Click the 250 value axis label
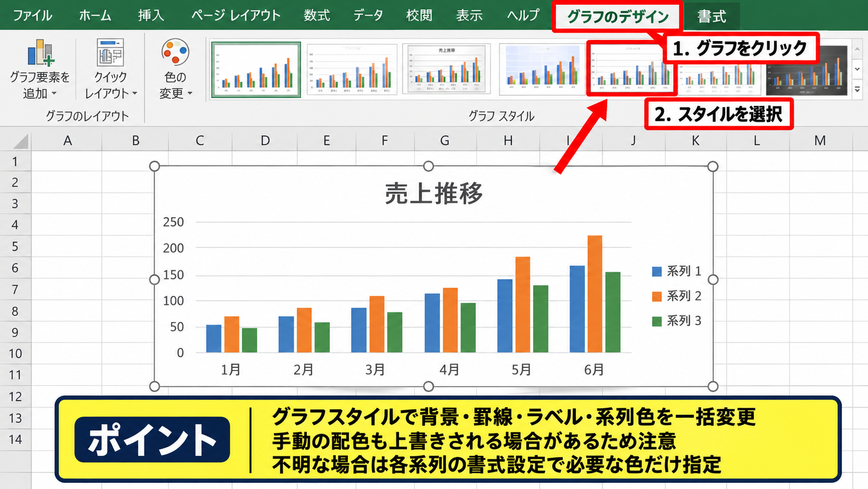 pos(173,222)
